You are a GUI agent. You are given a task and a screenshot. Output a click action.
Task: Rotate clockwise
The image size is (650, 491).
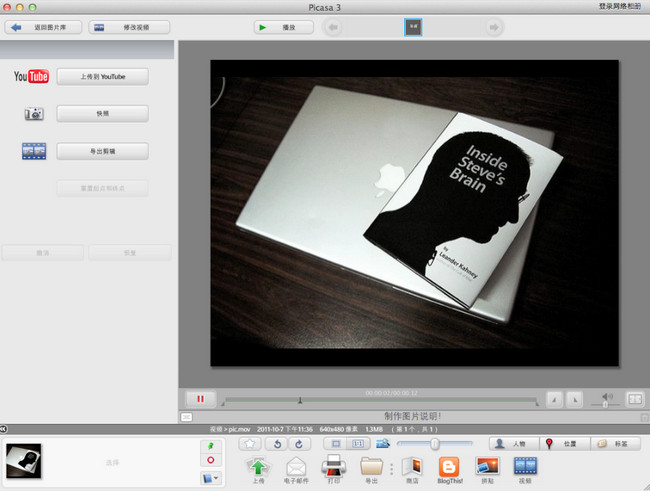(299, 444)
